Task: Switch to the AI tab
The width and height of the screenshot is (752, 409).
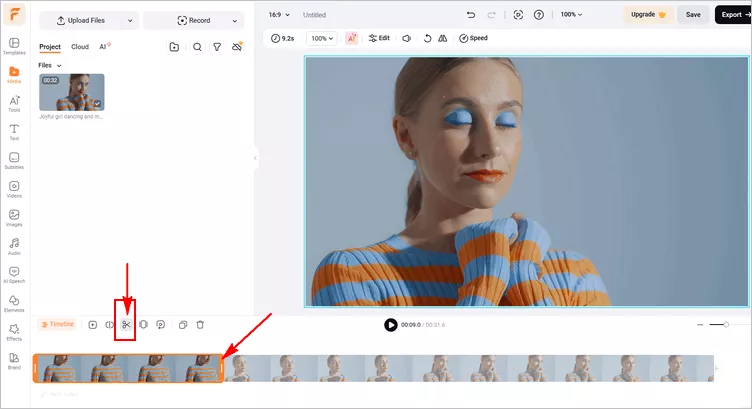Action: pos(104,47)
